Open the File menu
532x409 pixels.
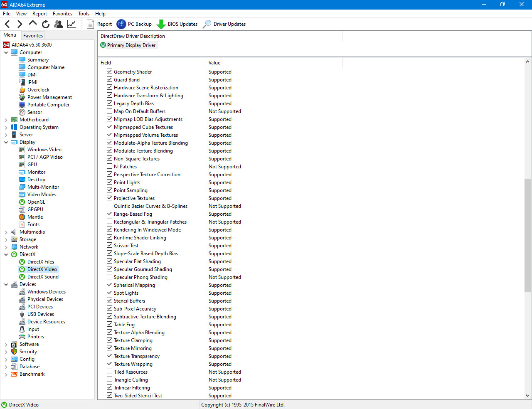[7, 14]
